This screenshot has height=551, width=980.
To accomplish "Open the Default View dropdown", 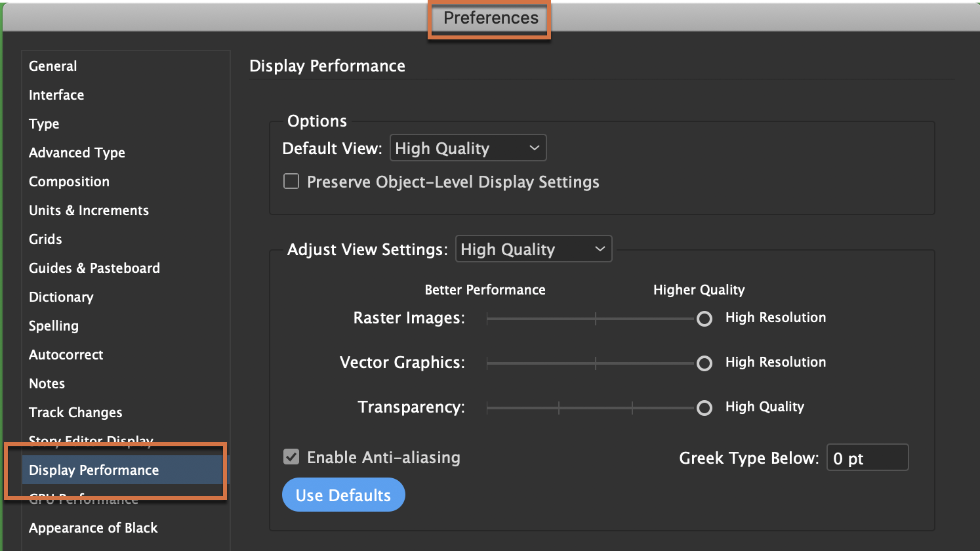I will point(468,148).
